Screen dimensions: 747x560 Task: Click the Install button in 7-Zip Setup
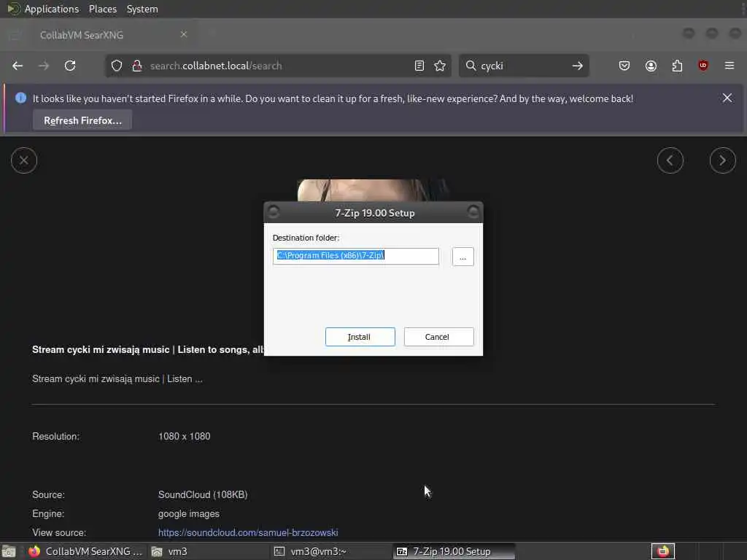tap(360, 337)
